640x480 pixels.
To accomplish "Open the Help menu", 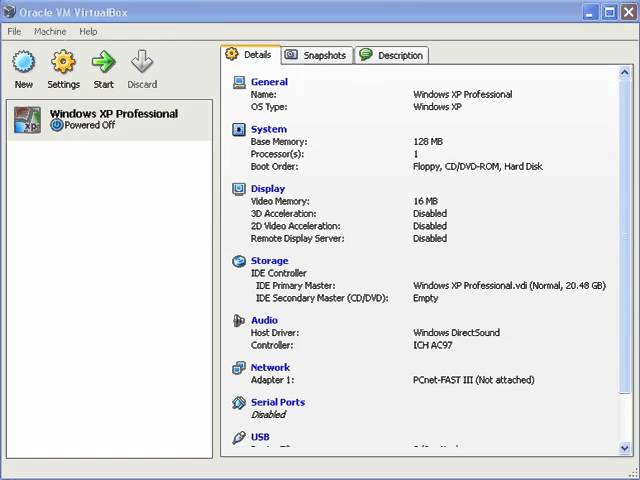I will [x=88, y=31].
